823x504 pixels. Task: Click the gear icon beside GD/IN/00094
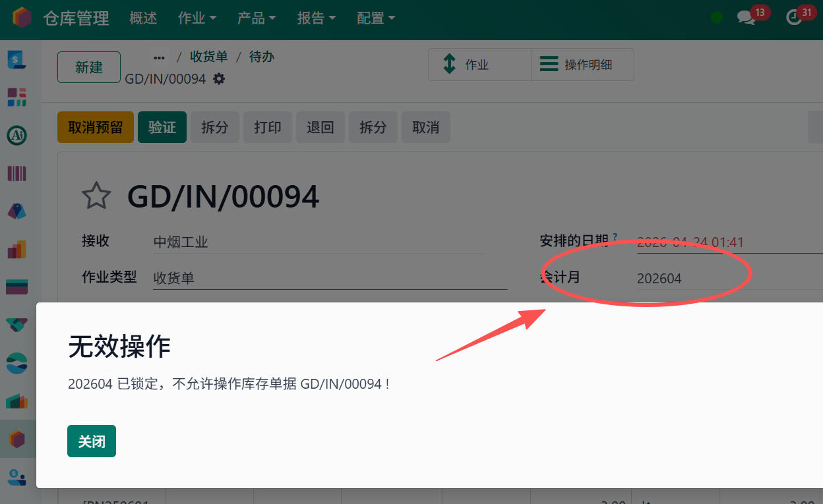tap(219, 78)
